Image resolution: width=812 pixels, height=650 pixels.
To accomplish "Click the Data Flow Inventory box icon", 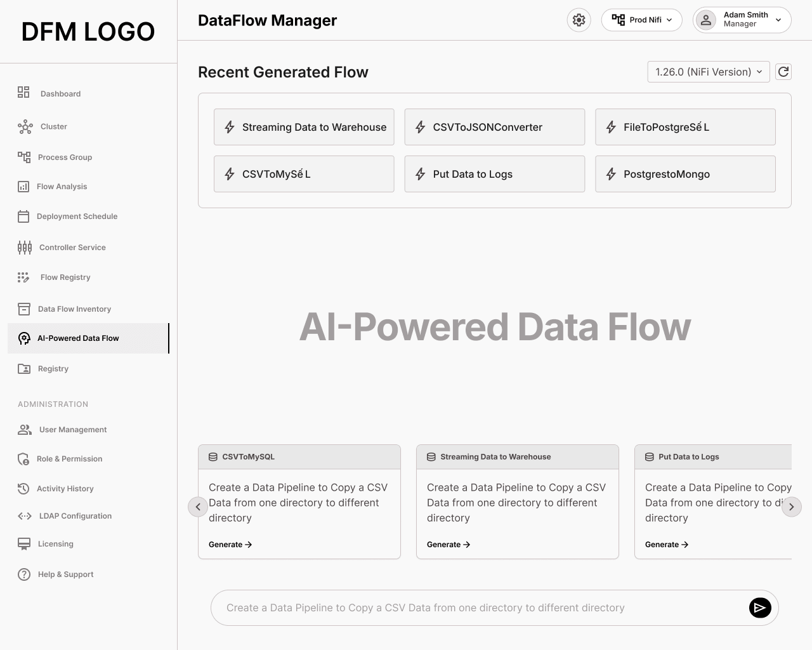I will 24,309.
